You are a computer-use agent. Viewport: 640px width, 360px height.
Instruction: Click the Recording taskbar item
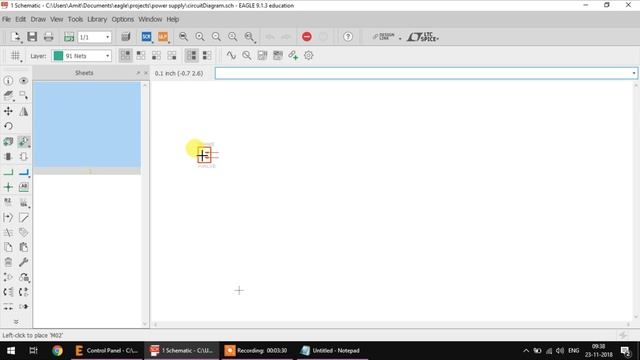(x=256, y=351)
